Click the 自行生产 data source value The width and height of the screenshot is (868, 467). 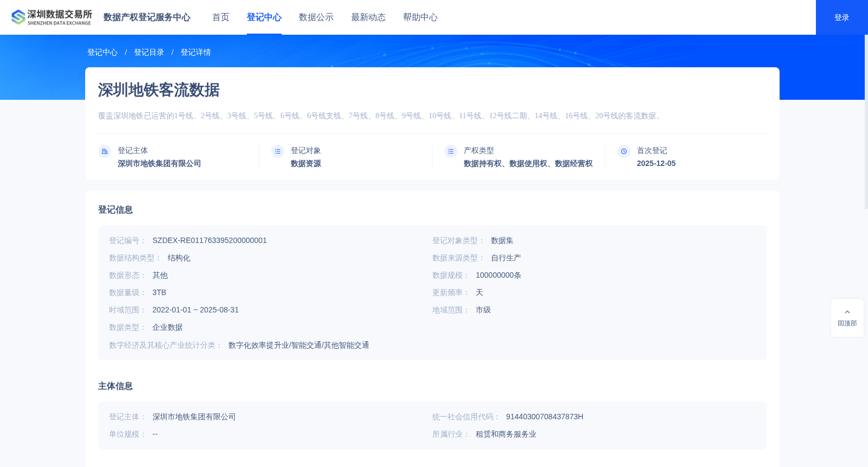click(506, 258)
